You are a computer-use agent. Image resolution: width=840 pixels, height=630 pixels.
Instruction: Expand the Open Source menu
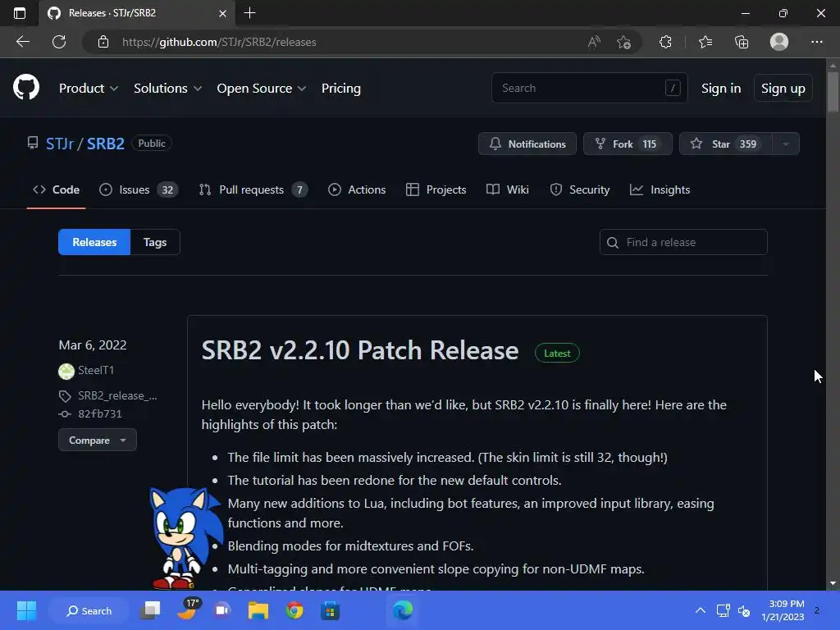pyautogui.click(x=262, y=89)
